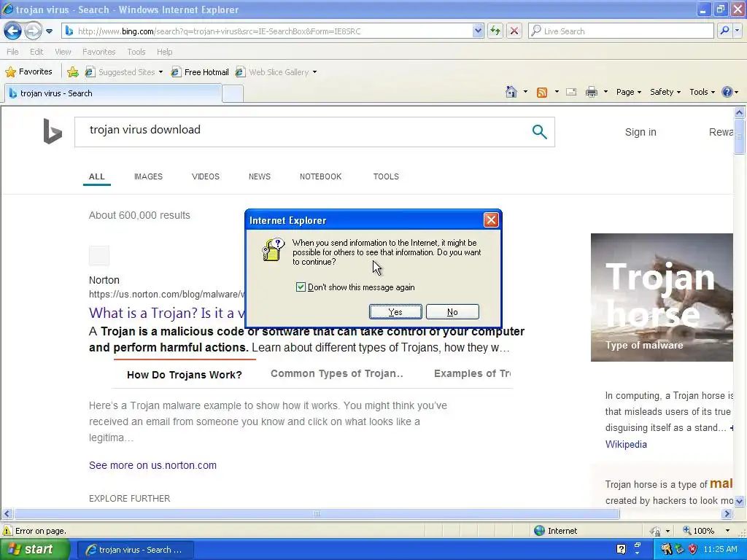Click the Windows start button
747x560 pixels.
coord(35,549)
